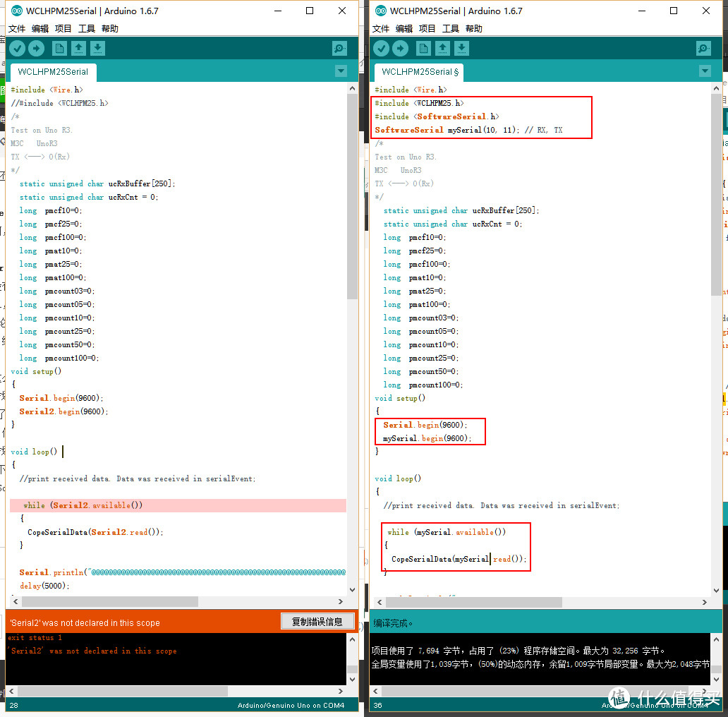Click right console scroll-down arrow
This screenshot has height=717, width=728.
pos(716,679)
